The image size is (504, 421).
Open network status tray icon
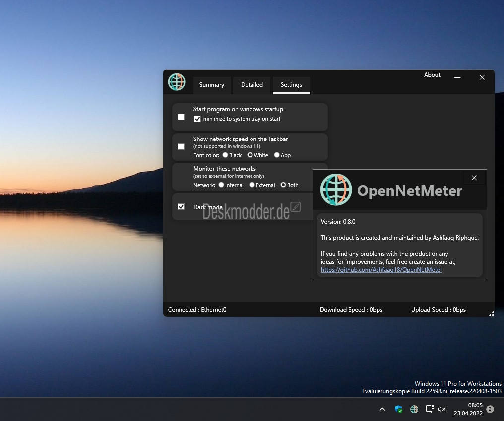pyautogui.click(x=430, y=409)
